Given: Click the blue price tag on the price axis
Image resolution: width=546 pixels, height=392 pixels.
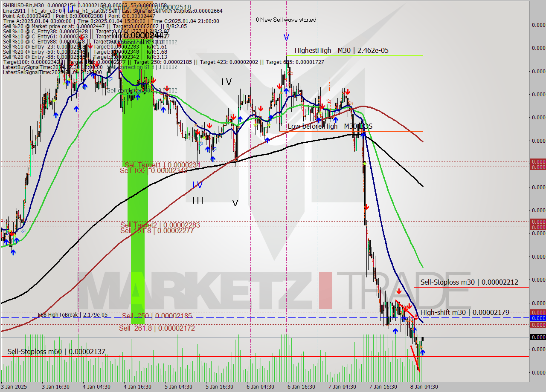Looking at the screenshot, I should click(x=537, y=318).
